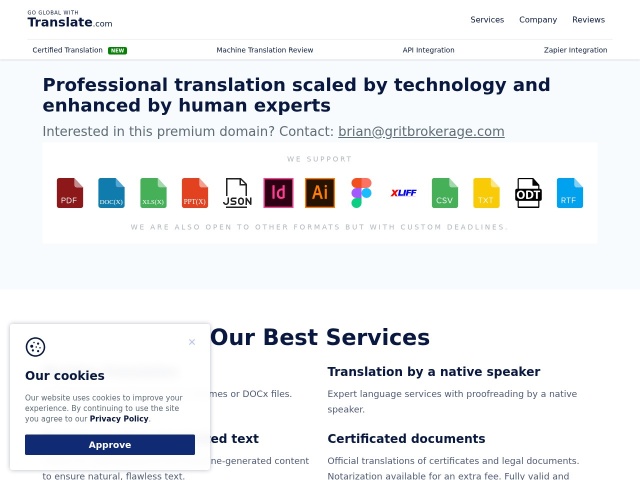Close the cookies popup with the X
This screenshot has height=480, width=640.
tap(192, 342)
